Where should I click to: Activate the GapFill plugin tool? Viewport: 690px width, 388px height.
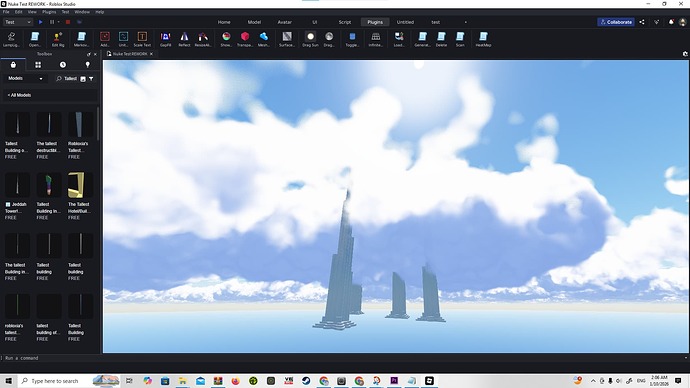point(165,39)
